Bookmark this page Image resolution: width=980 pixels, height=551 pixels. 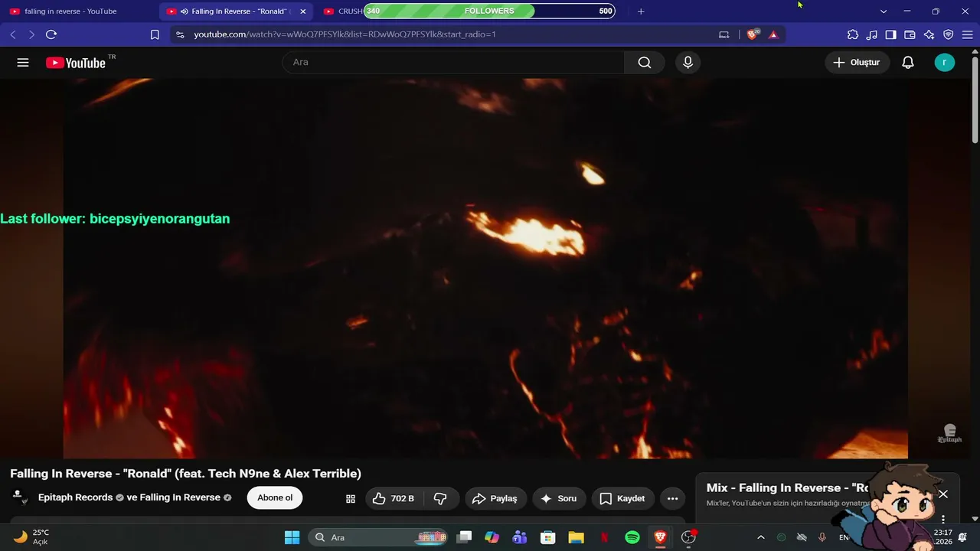pyautogui.click(x=155, y=34)
